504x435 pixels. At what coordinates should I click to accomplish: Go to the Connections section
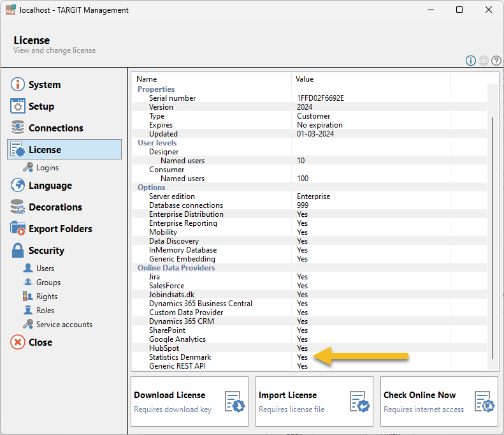(x=64, y=128)
